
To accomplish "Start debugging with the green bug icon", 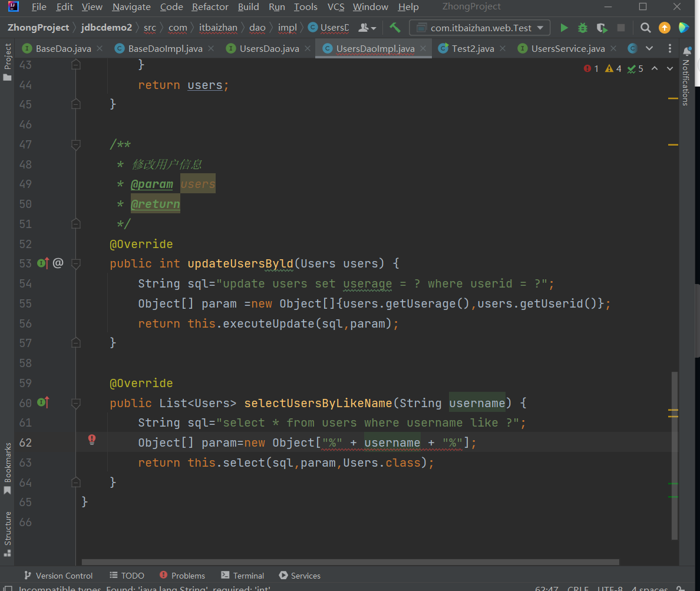I will pyautogui.click(x=583, y=28).
